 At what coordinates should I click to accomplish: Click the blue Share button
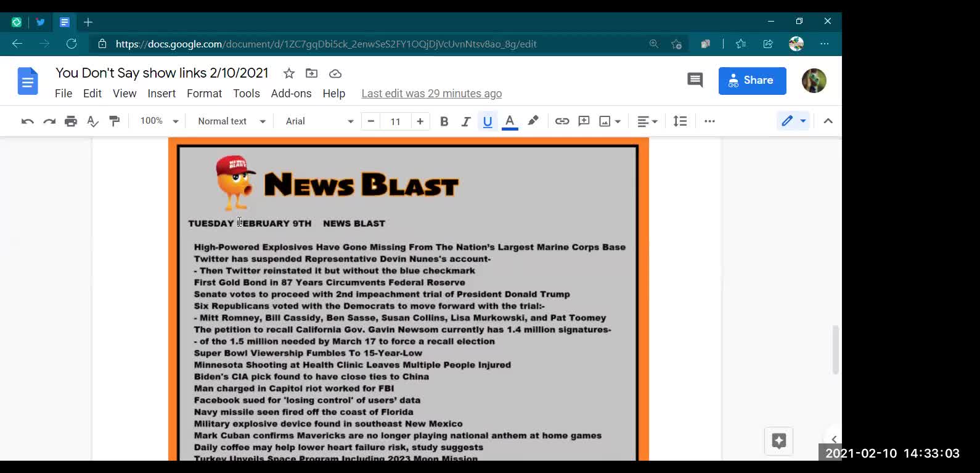[x=752, y=81]
